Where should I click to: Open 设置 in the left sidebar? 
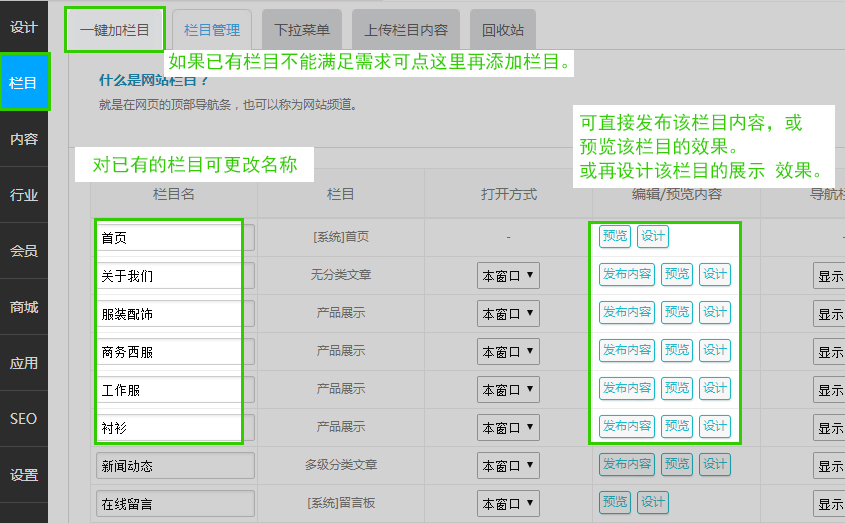[x=23, y=475]
